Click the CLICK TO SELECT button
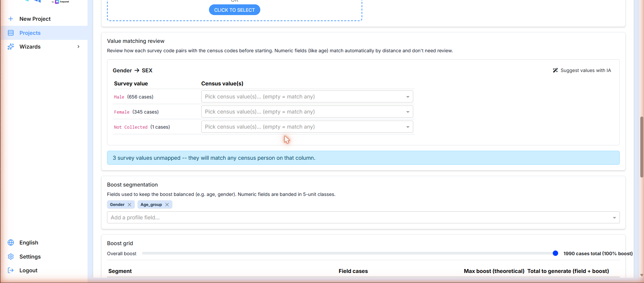The image size is (644, 283). pyautogui.click(x=234, y=10)
